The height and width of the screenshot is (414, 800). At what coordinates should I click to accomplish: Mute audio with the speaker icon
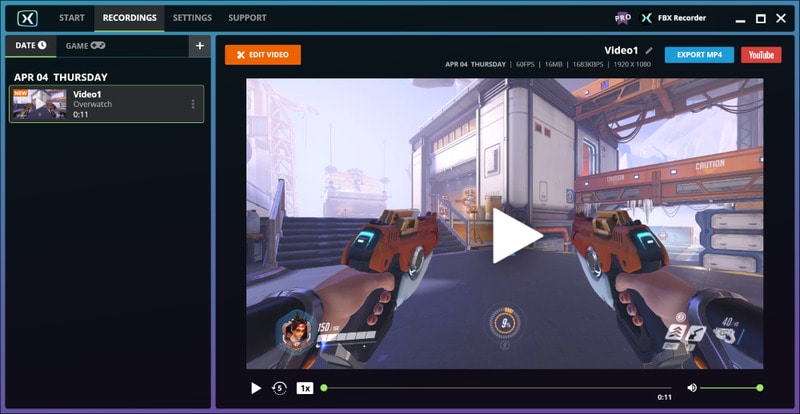pyautogui.click(x=692, y=388)
